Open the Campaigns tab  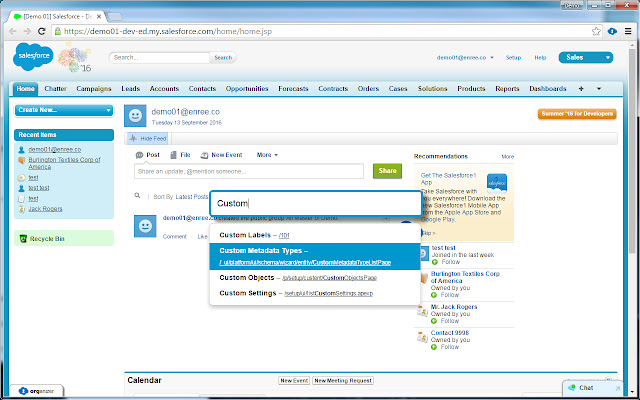click(x=94, y=89)
